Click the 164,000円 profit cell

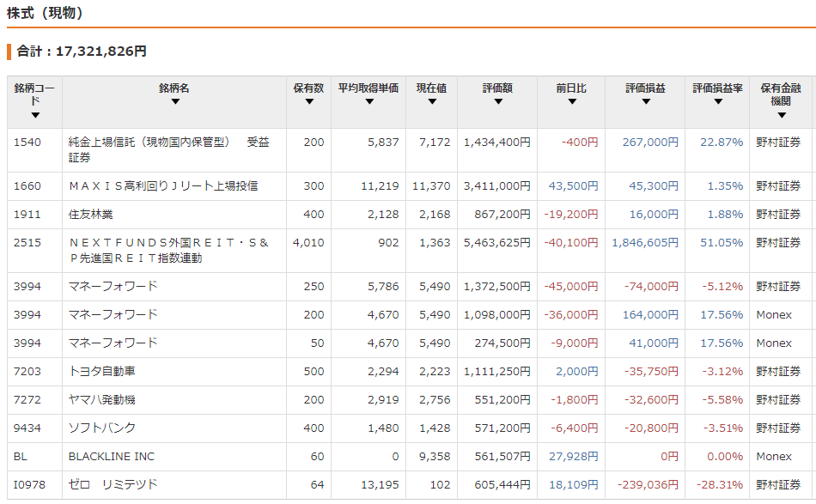[650, 314]
